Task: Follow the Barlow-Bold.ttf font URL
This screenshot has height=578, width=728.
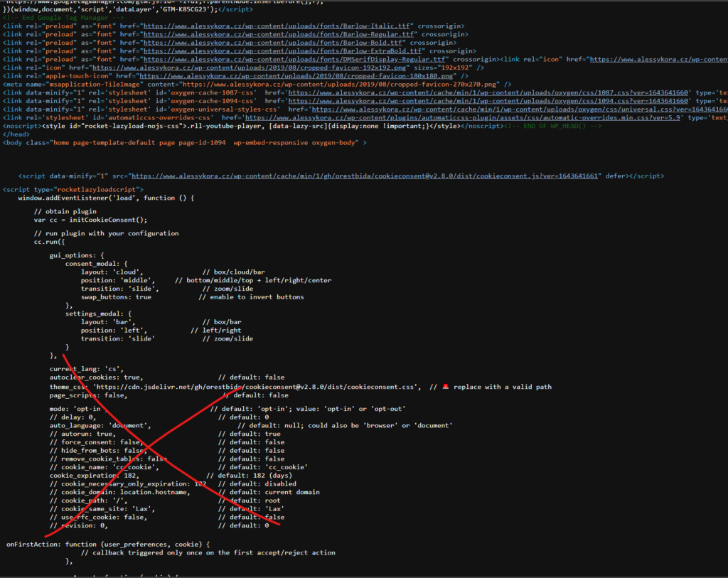Action: point(273,43)
